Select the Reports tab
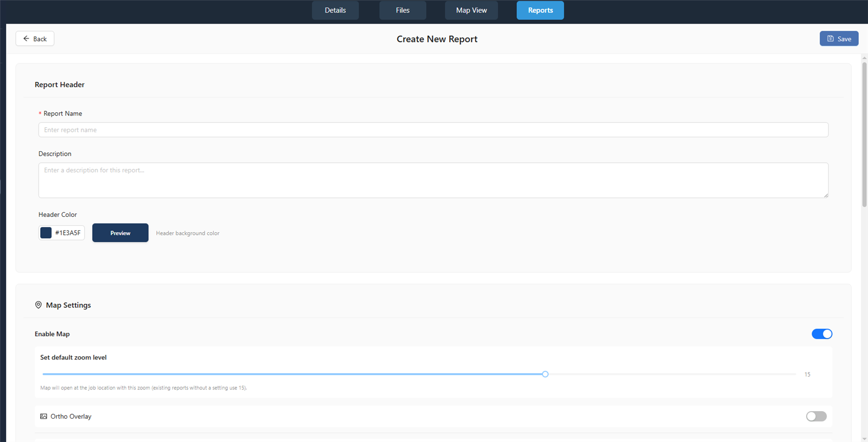868x442 pixels. [x=540, y=10]
